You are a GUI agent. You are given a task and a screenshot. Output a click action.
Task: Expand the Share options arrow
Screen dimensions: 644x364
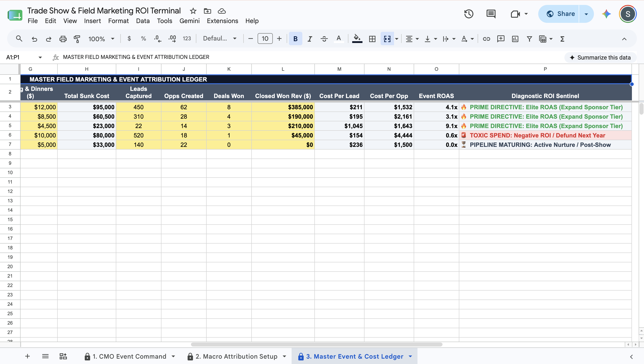(x=586, y=14)
